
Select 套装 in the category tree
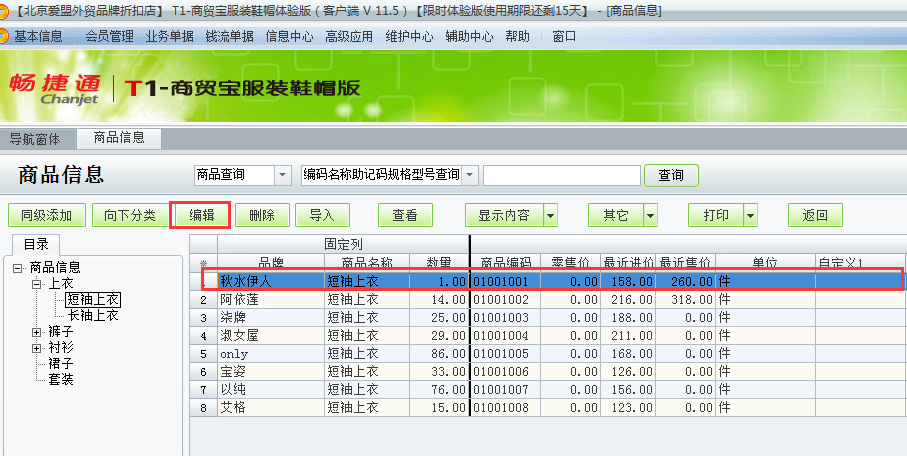coord(61,380)
